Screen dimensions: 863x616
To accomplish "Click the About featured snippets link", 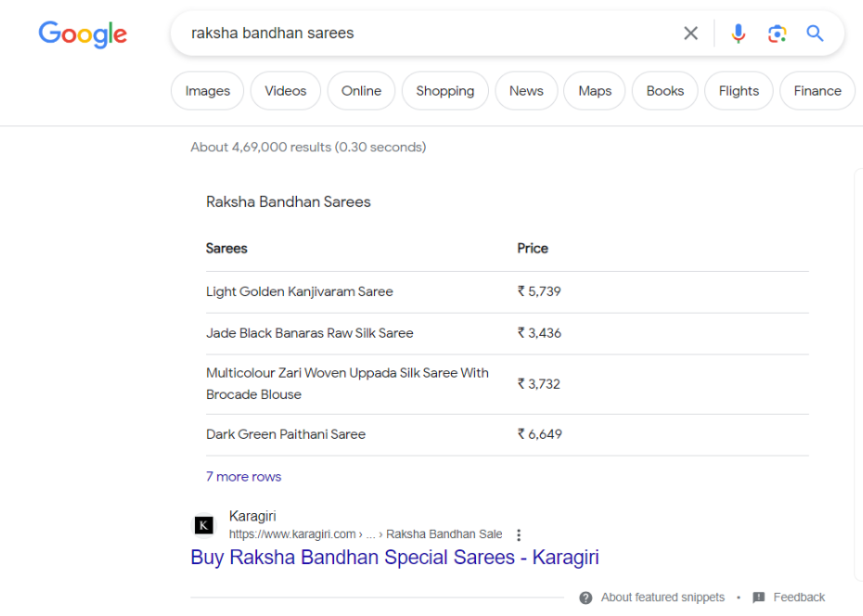I will pyautogui.click(x=663, y=597).
